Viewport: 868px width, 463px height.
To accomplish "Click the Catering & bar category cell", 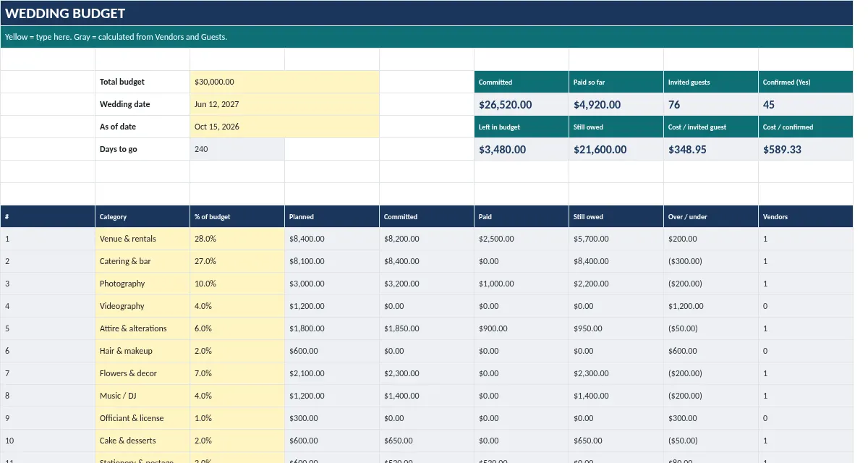I will 142,261.
